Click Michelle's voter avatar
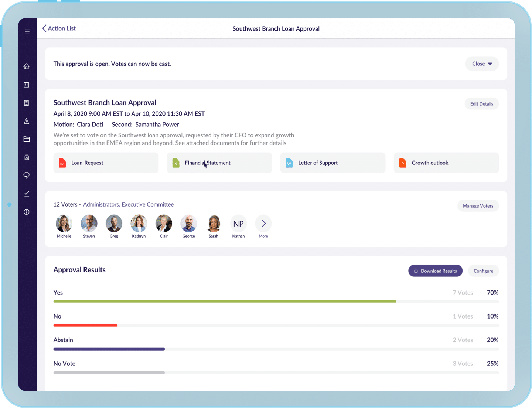The image size is (532, 408). tap(64, 224)
